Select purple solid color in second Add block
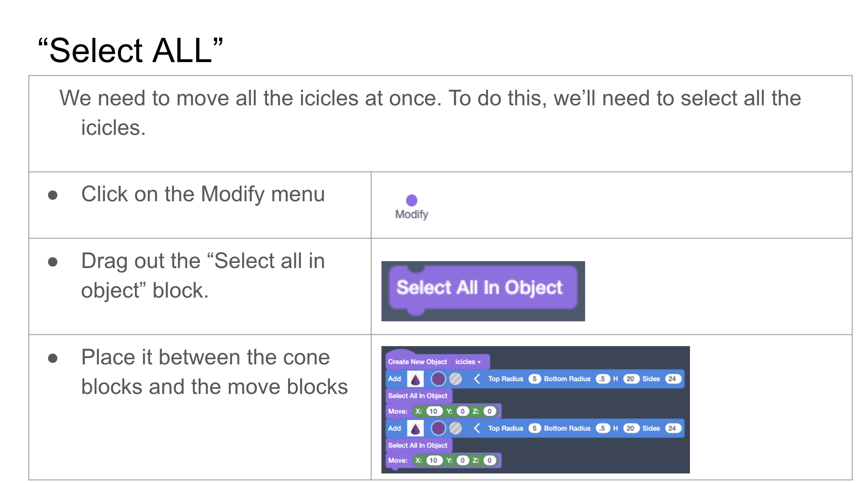Image resolution: width=868 pixels, height=483 pixels. (438, 428)
